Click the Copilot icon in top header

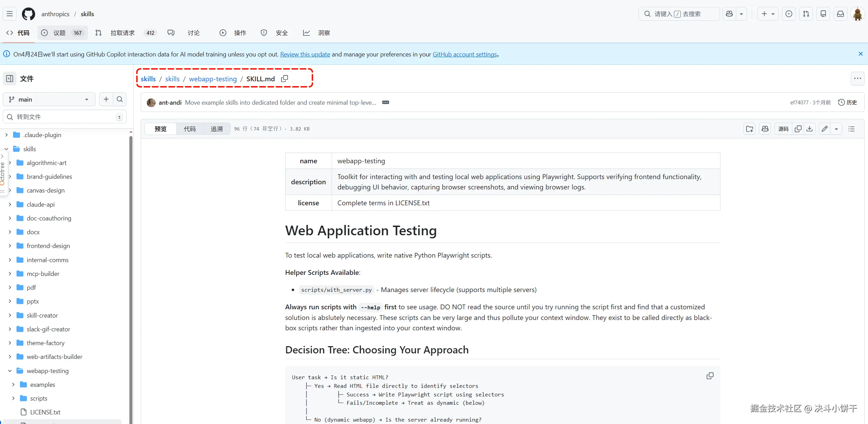click(729, 14)
